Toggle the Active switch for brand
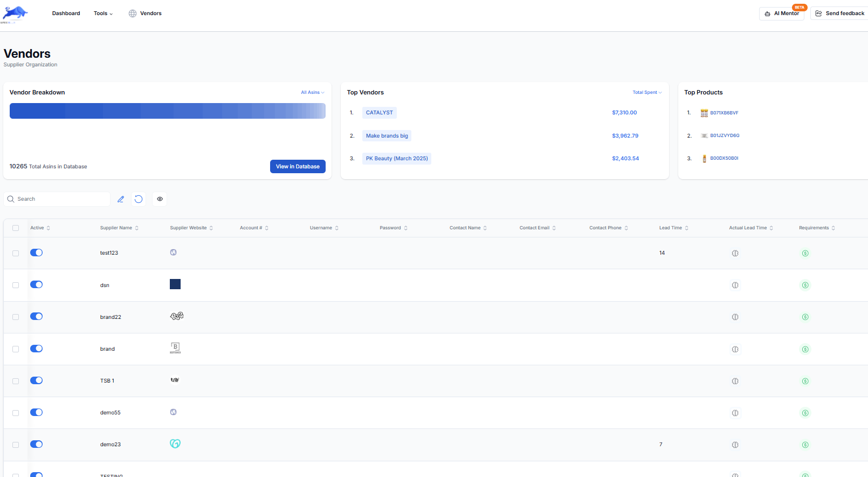 coord(37,349)
